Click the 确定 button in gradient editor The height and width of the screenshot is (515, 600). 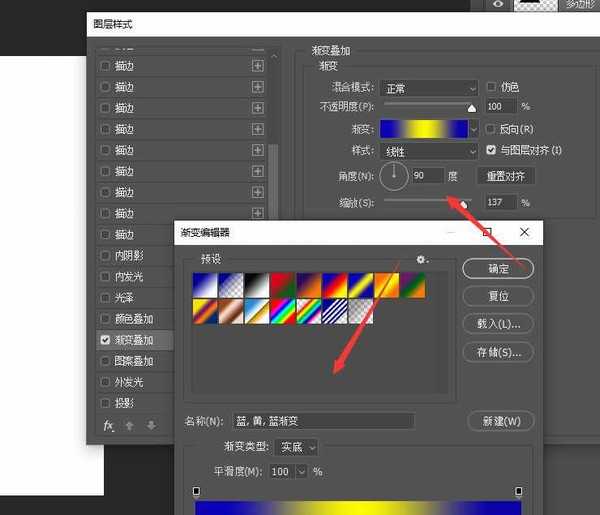coord(498,268)
